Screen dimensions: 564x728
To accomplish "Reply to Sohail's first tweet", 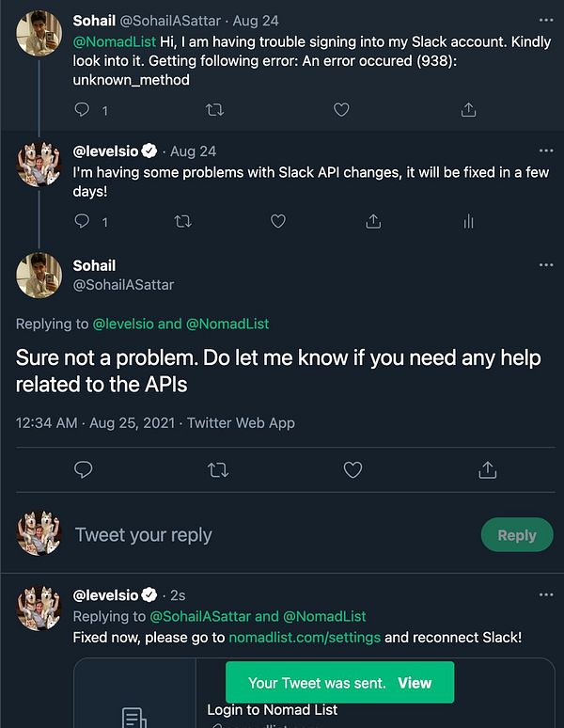I will pos(83,110).
